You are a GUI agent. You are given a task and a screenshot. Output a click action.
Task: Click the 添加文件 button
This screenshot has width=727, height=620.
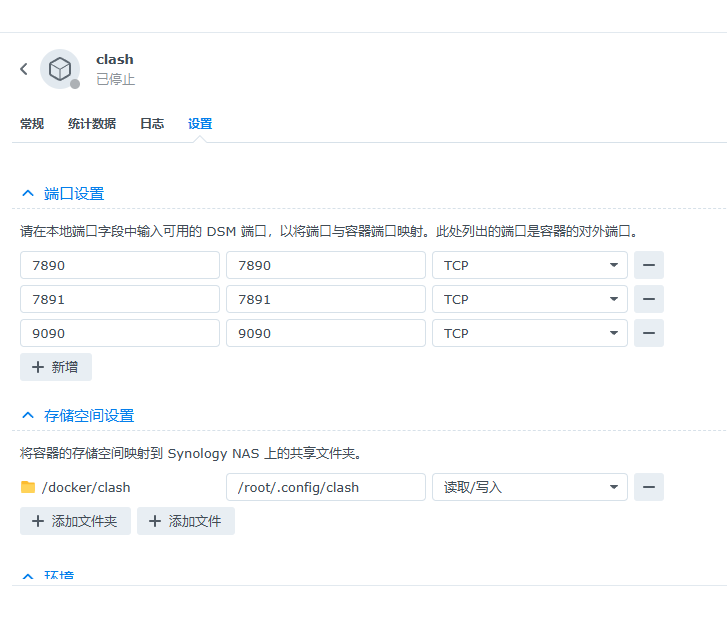coord(186,521)
